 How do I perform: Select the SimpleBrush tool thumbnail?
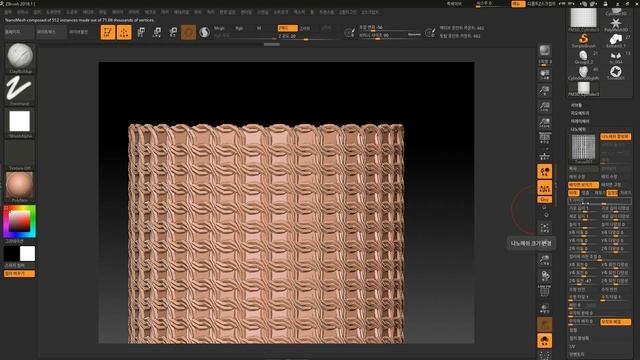(583, 40)
